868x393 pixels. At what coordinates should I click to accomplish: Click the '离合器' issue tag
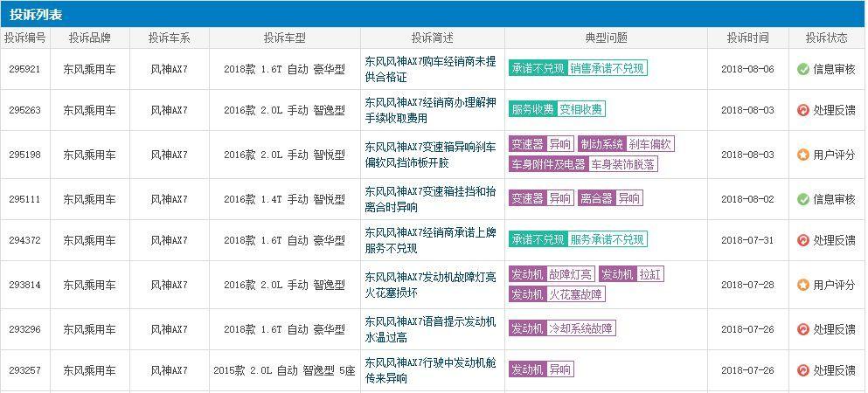coord(595,198)
